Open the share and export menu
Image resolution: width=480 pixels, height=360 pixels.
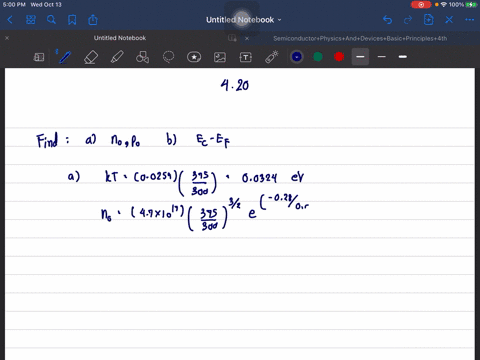click(93, 20)
